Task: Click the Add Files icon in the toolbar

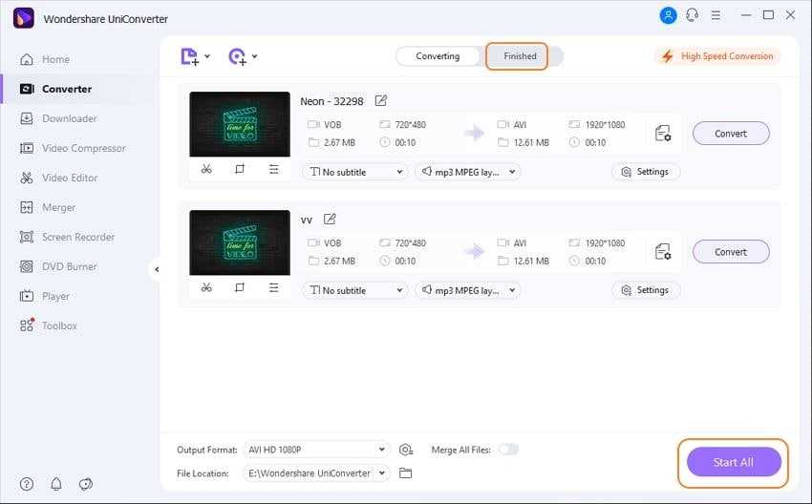Action: (190, 56)
